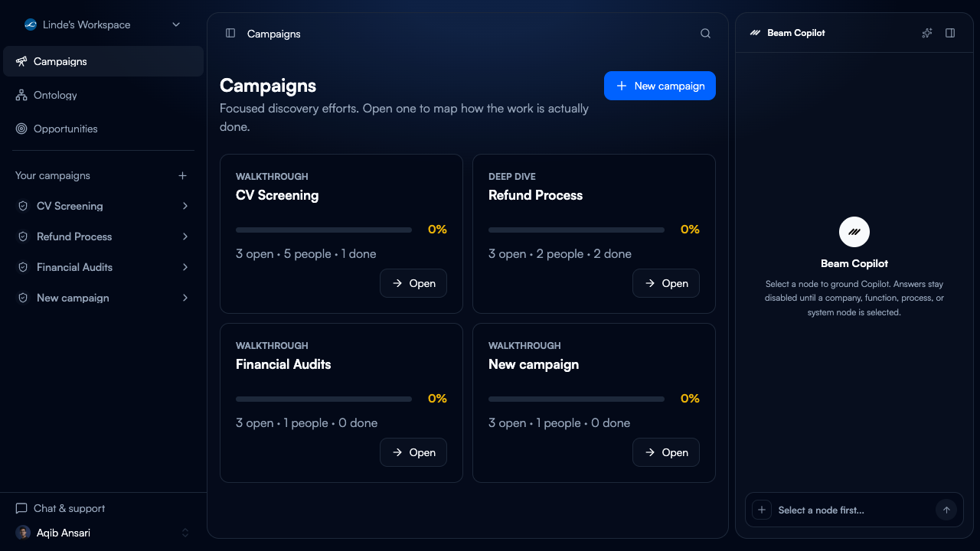Screen dimensions: 980x551
Task: Click the Copilot sparkles icon
Action: (927, 33)
